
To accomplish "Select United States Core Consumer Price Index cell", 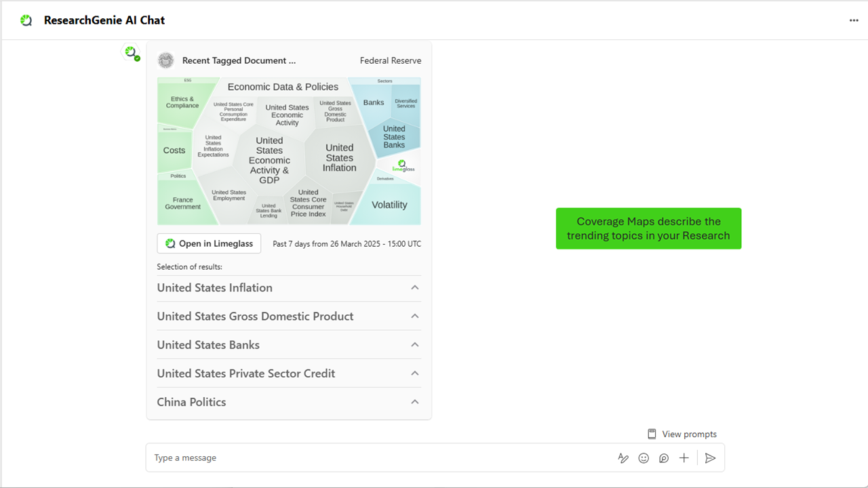I will (308, 203).
